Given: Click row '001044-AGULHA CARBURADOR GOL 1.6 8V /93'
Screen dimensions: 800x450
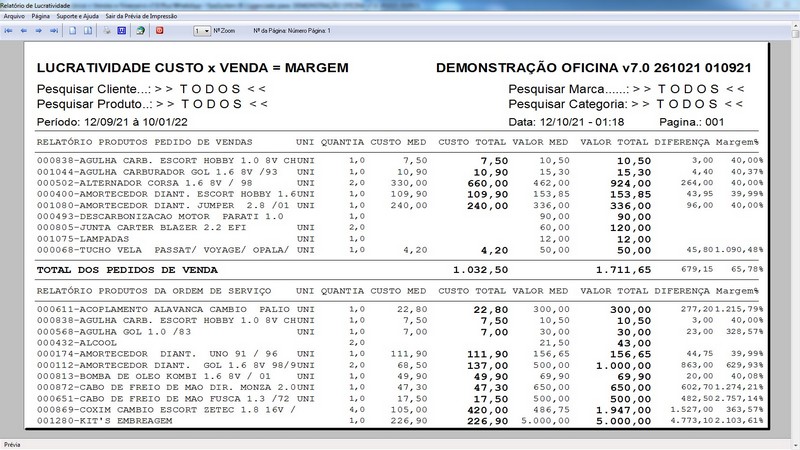Looking at the screenshot, I should click(400, 172).
